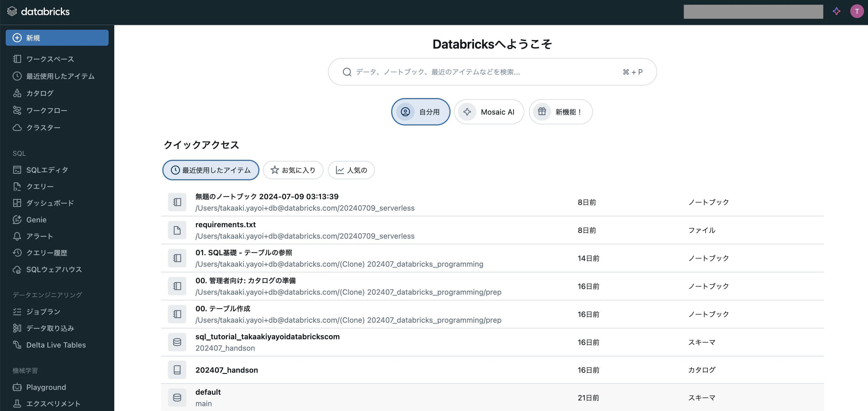Select the 自分用 tab
Image resolution: width=868 pixels, height=411 pixels.
pos(421,112)
